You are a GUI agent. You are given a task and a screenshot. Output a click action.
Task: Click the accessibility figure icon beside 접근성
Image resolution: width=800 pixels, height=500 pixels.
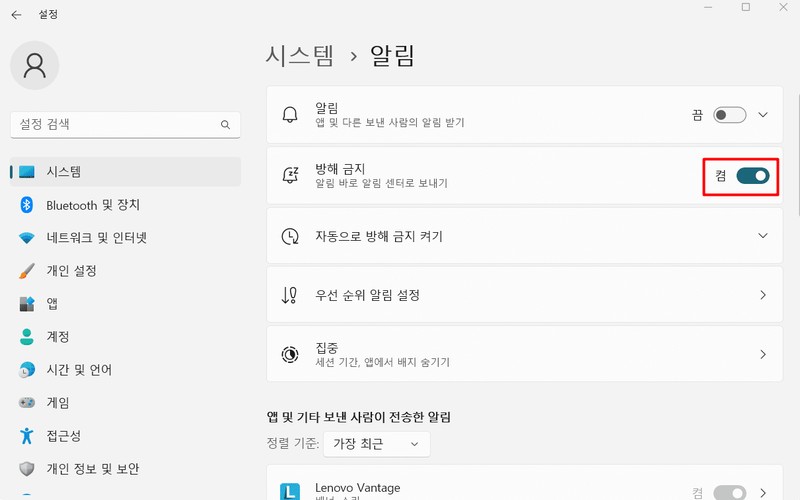coord(27,436)
